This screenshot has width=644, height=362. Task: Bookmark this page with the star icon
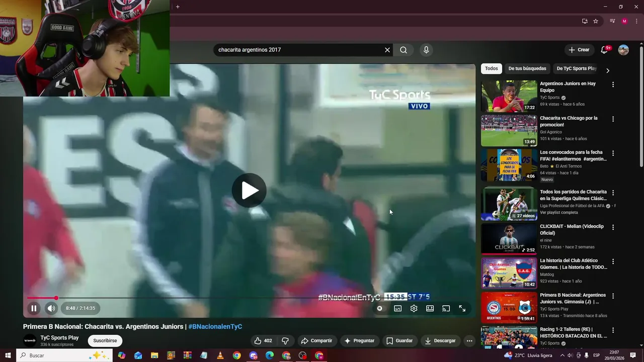[596, 21]
